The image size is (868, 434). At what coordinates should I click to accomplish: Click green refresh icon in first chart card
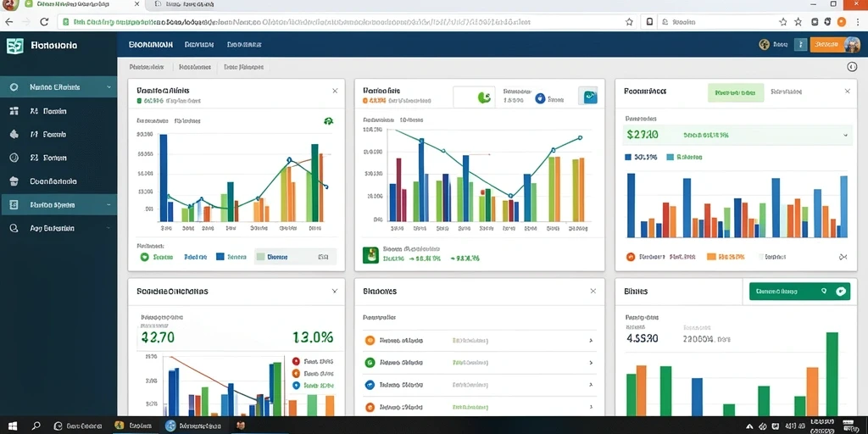(328, 121)
